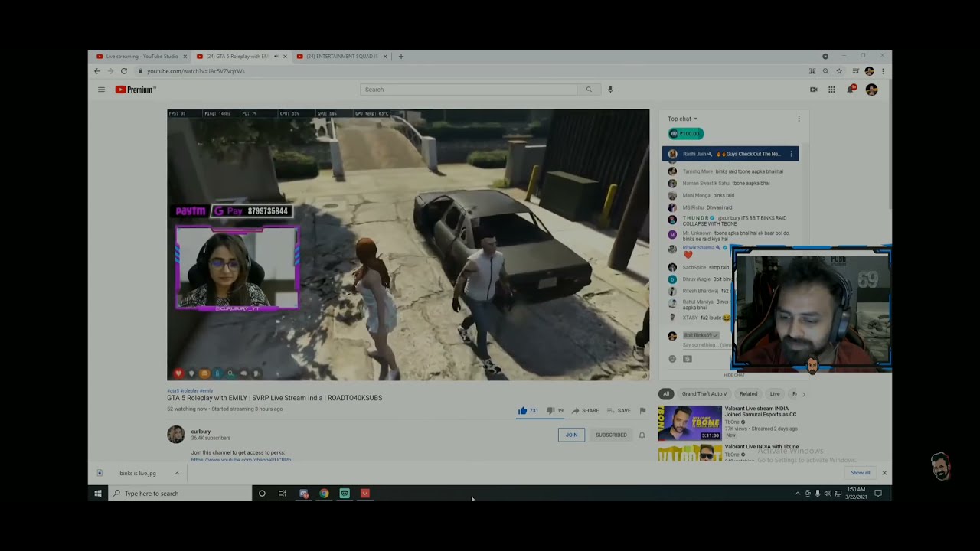Show hidden system tray icons

pyautogui.click(x=797, y=494)
